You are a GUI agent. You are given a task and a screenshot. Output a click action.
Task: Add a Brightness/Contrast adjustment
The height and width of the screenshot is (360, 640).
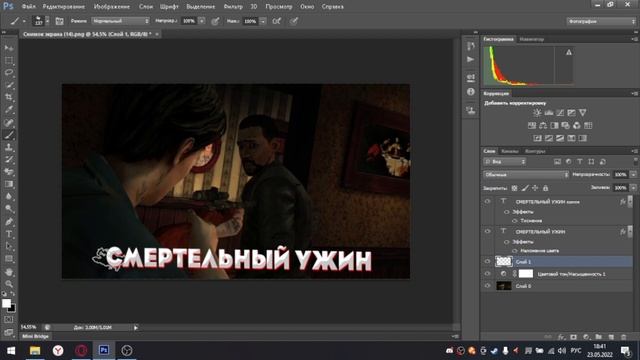[x=537, y=113]
